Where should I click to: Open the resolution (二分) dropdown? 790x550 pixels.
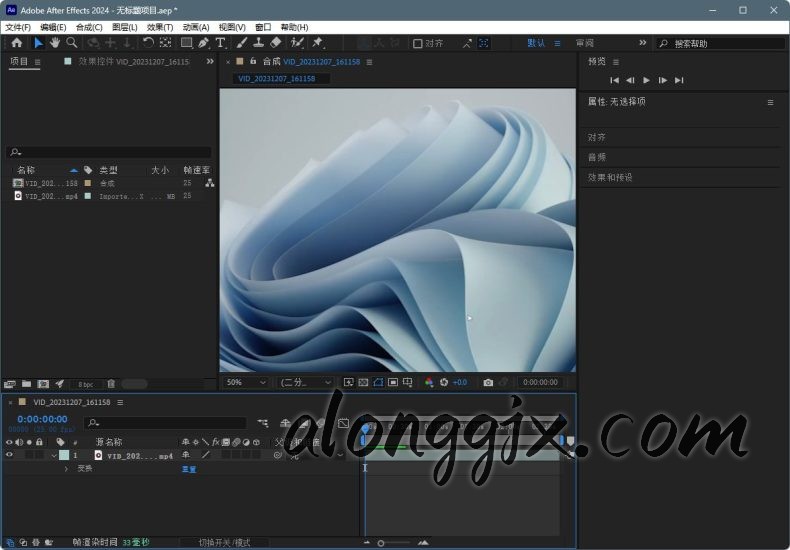pos(306,382)
